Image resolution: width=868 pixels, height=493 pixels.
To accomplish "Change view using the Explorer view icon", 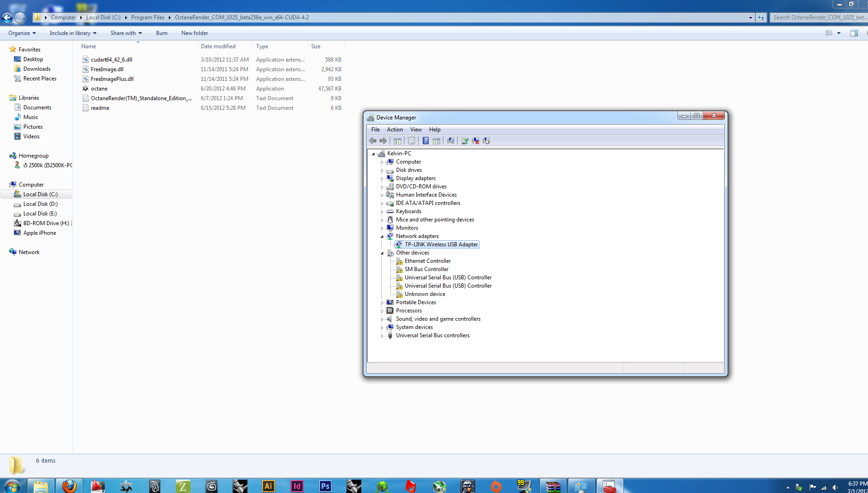I will 829,33.
